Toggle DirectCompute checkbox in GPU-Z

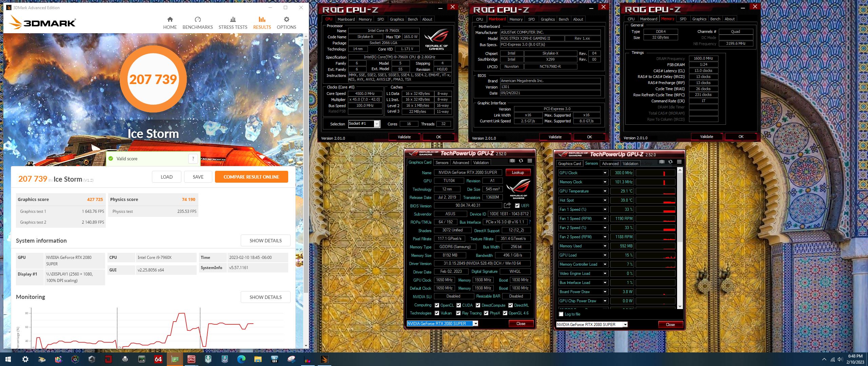click(478, 305)
